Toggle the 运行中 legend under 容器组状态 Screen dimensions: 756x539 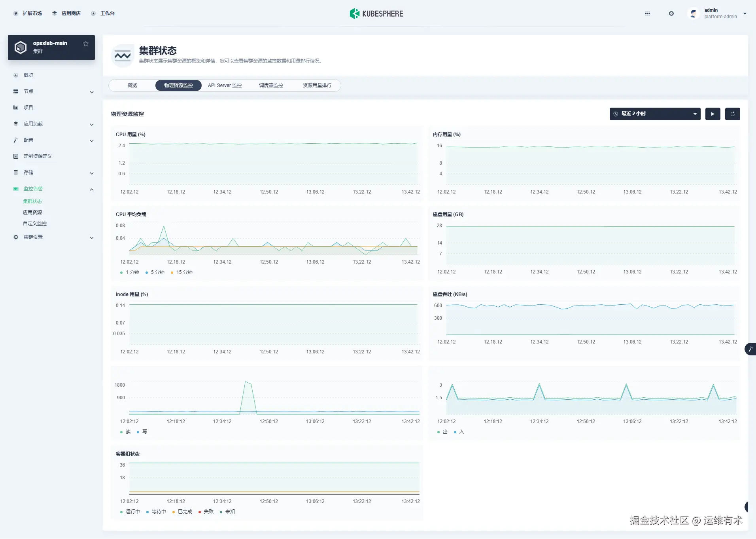coord(132,511)
